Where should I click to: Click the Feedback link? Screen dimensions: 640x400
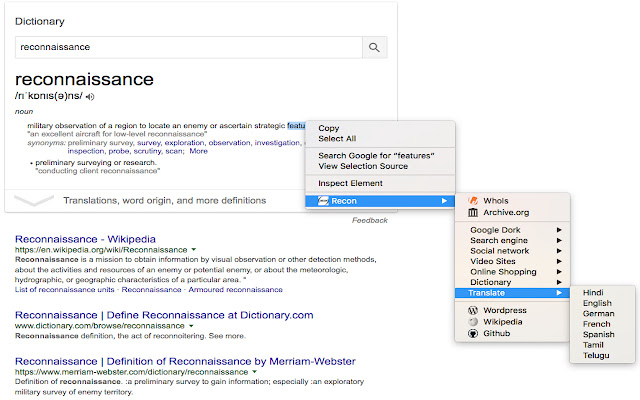(x=370, y=220)
